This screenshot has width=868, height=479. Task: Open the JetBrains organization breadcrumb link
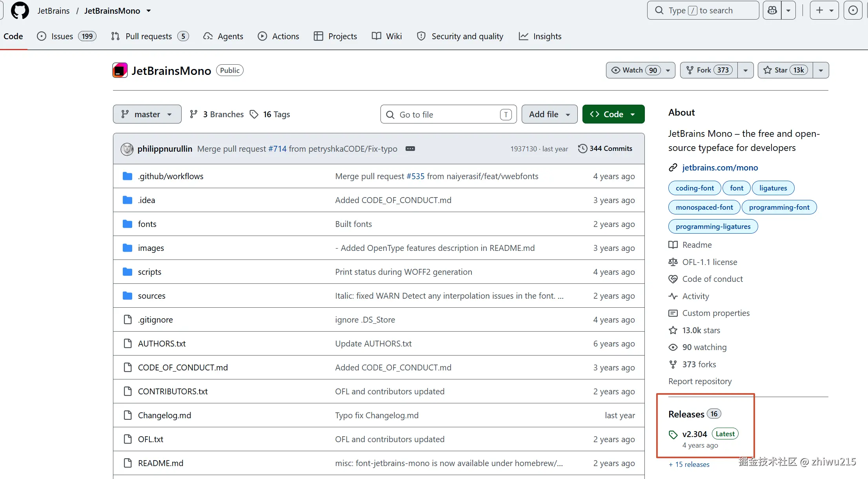coord(54,11)
